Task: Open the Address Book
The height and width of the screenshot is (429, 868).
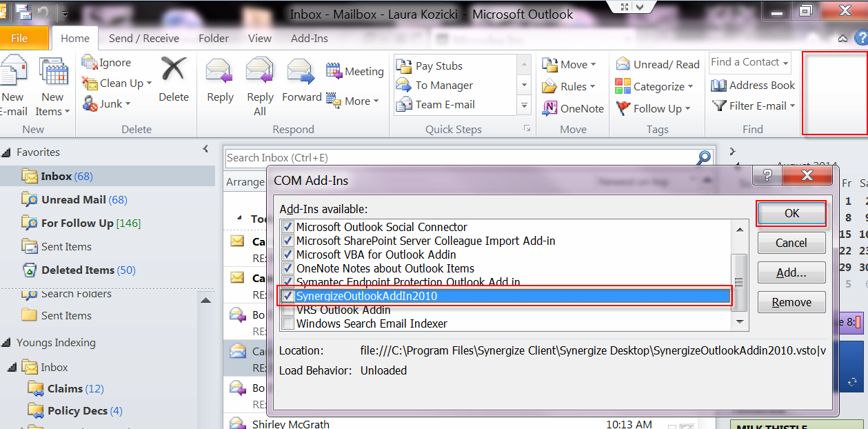Action: coord(753,85)
